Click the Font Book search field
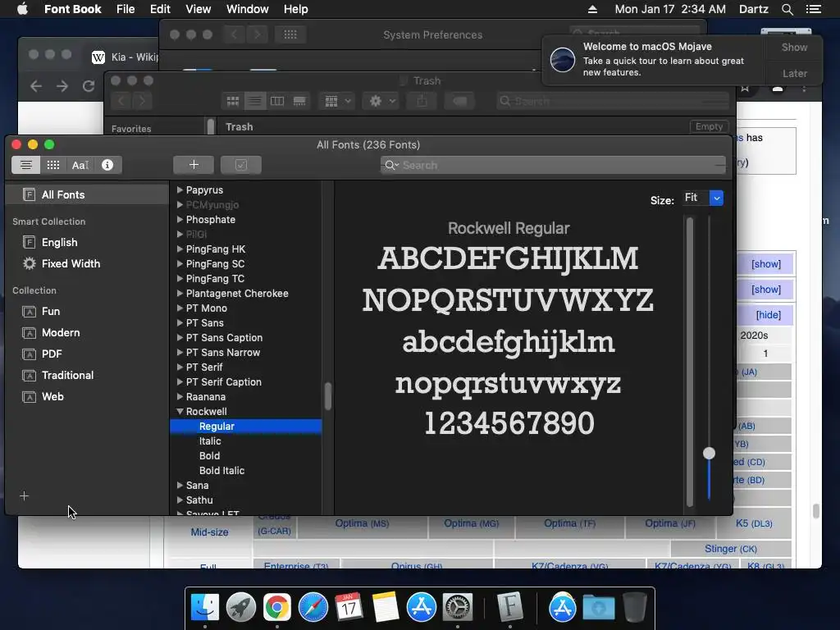 pyautogui.click(x=554, y=165)
